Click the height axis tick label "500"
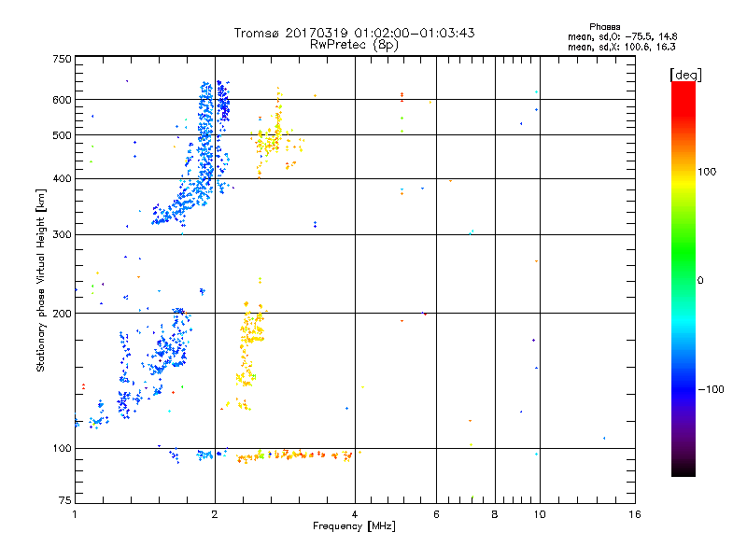The width and height of the screenshot is (747, 560). pyautogui.click(x=62, y=135)
